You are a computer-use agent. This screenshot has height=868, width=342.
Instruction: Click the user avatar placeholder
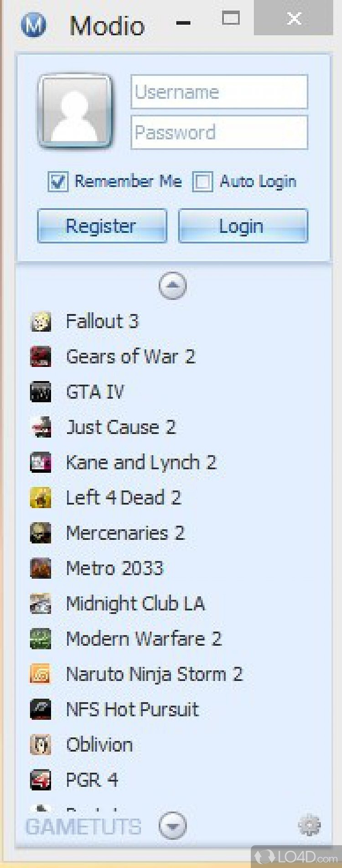coord(76,111)
